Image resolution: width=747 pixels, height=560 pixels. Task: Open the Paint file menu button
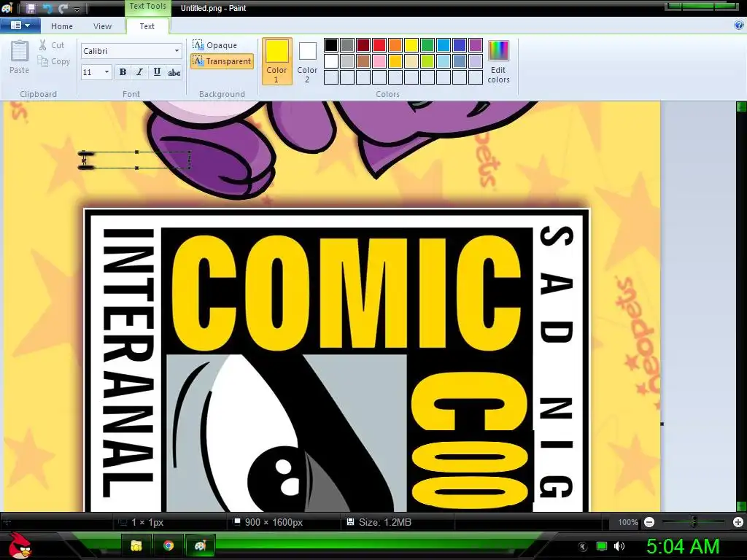20,26
